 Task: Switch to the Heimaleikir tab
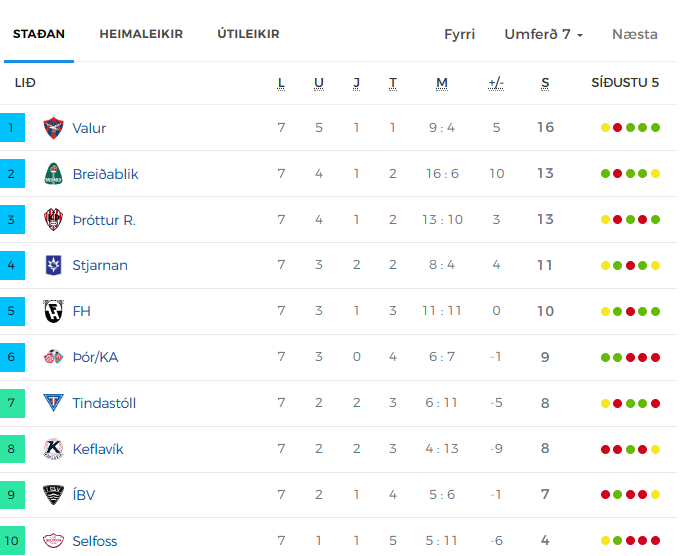tap(141, 34)
